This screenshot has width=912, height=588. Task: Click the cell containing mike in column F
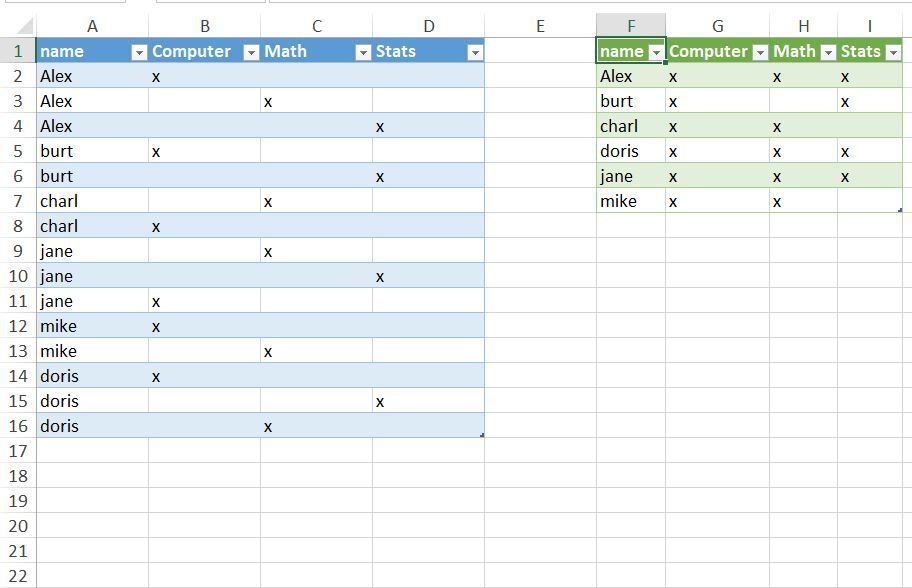click(x=631, y=201)
